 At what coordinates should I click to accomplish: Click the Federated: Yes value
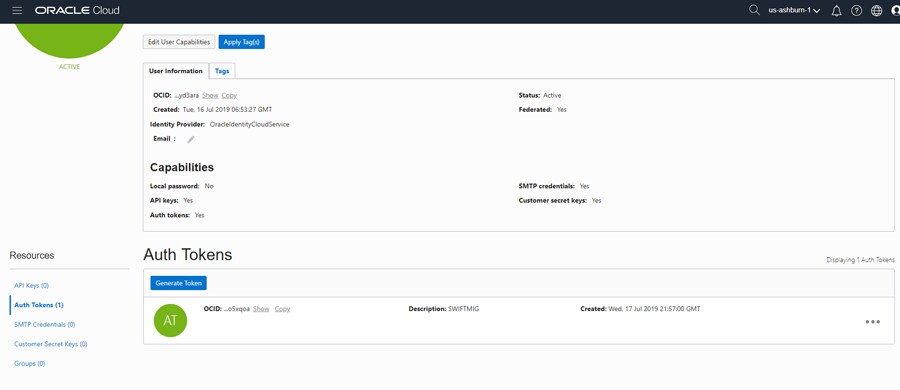pyautogui.click(x=561, y=109)
